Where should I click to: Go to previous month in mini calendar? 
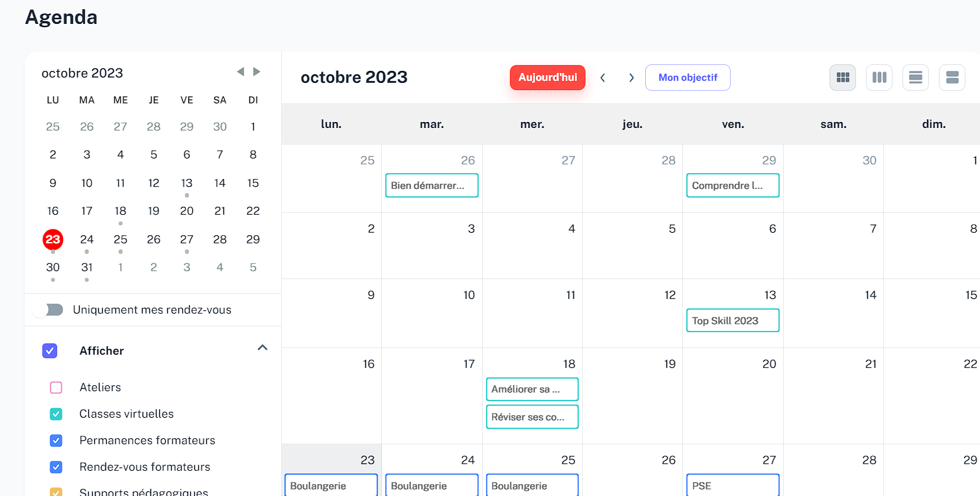[x=241, y=72]
